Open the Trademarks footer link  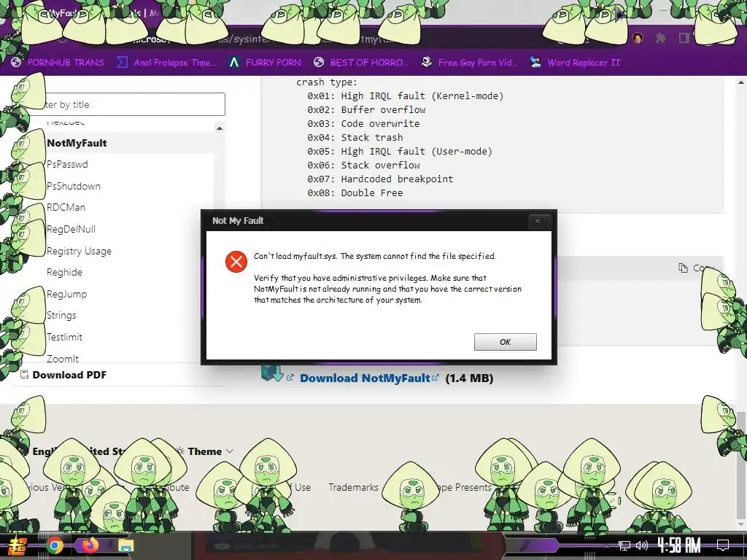click(x=353, y=487)
